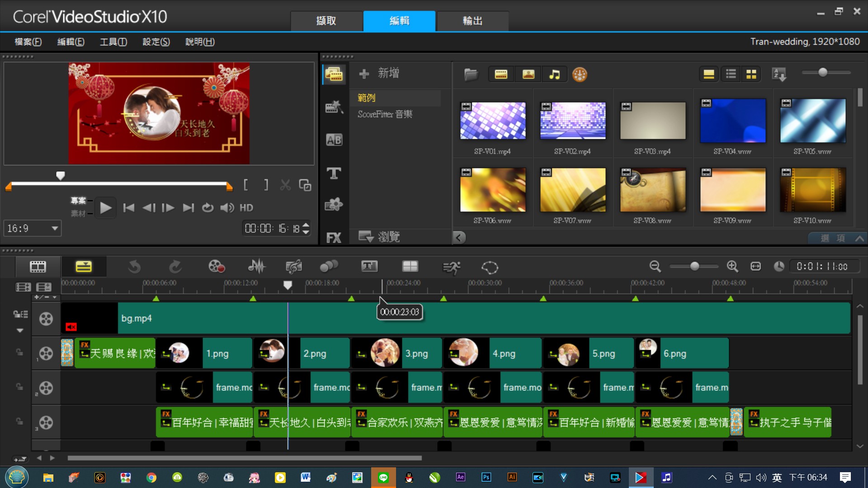
Task: Click the Undo arrow in timeline toolbar
Action: click(134, 267)
